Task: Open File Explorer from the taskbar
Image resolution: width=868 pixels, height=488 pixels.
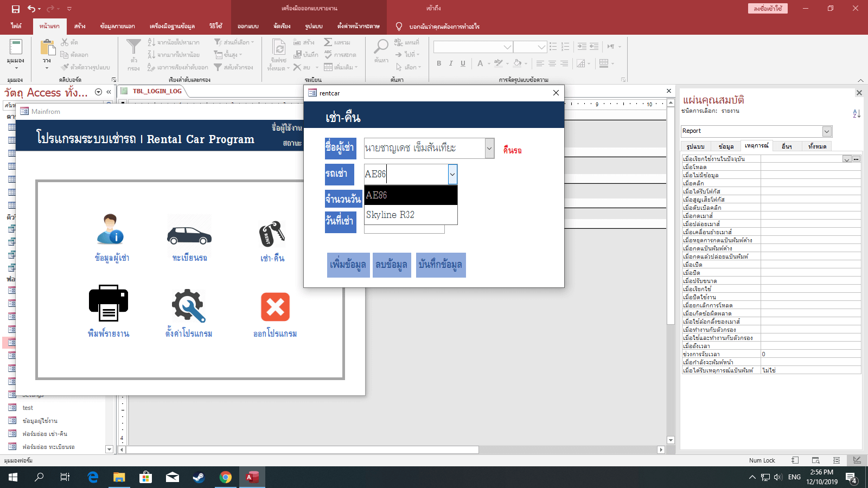Action: coord(119,477)
